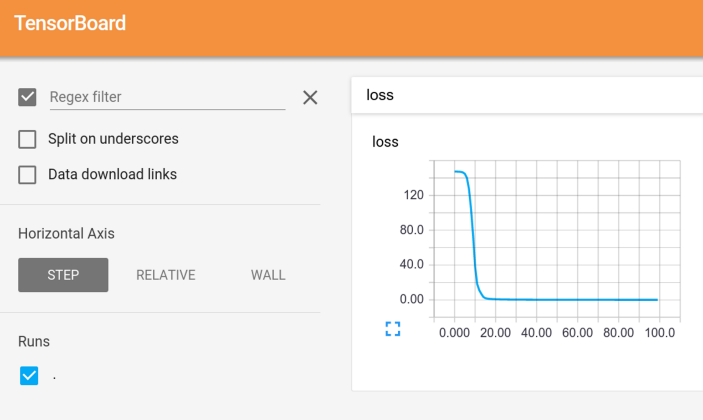Click the Split on underscores label
The width and height of the screenshot is (703, 420).
[113, 139]
